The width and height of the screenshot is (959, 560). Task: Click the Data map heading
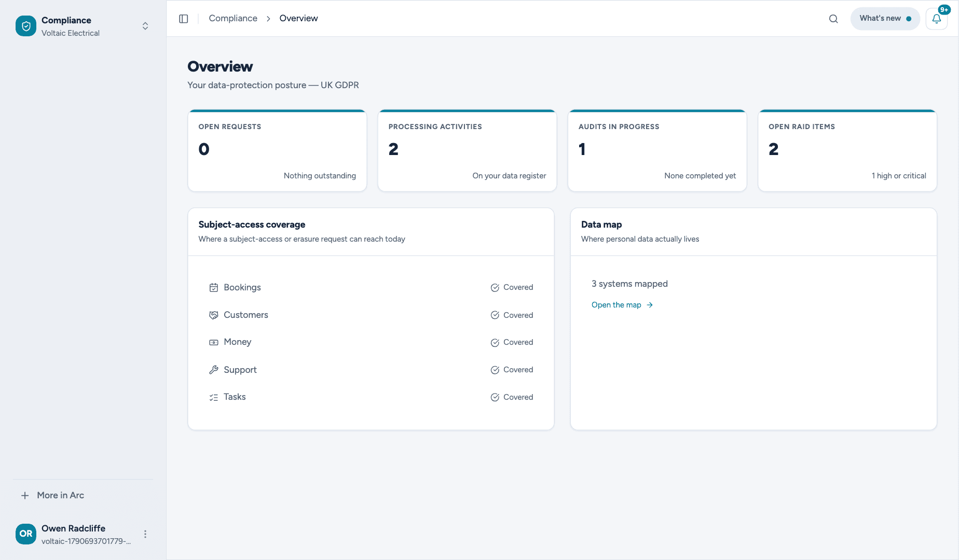pyautogui.click(x=601, y=225)
